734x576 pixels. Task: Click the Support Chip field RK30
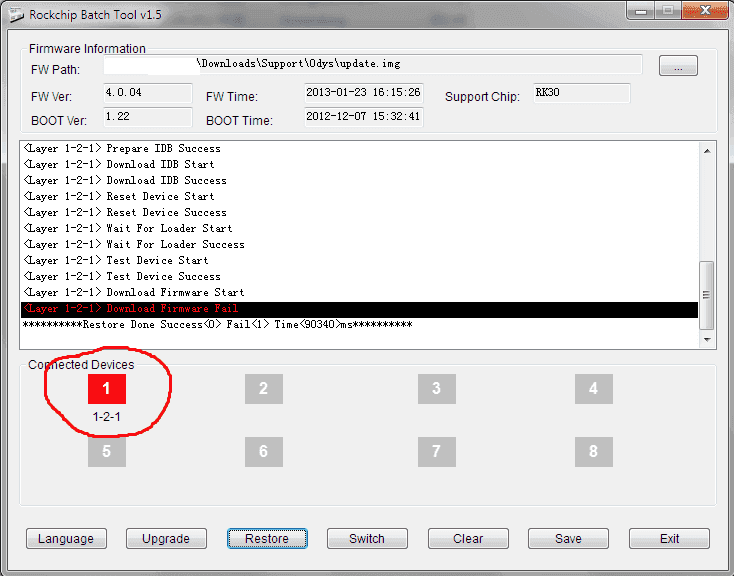click(x=582, y=93)
